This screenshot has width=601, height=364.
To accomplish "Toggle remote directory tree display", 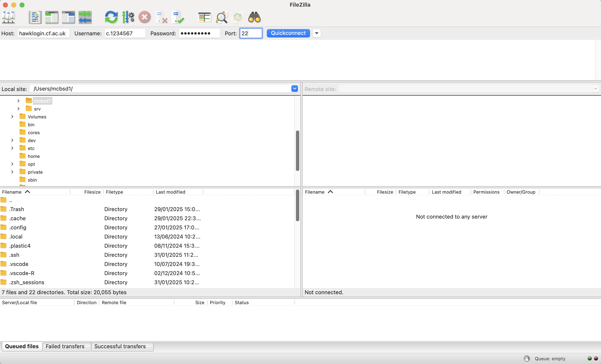I will tap(68, 17).
